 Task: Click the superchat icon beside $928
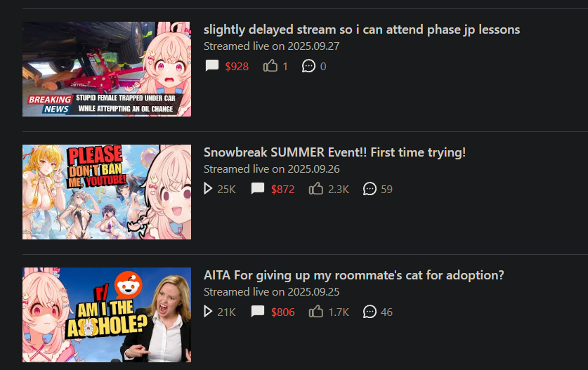[212, 65]
